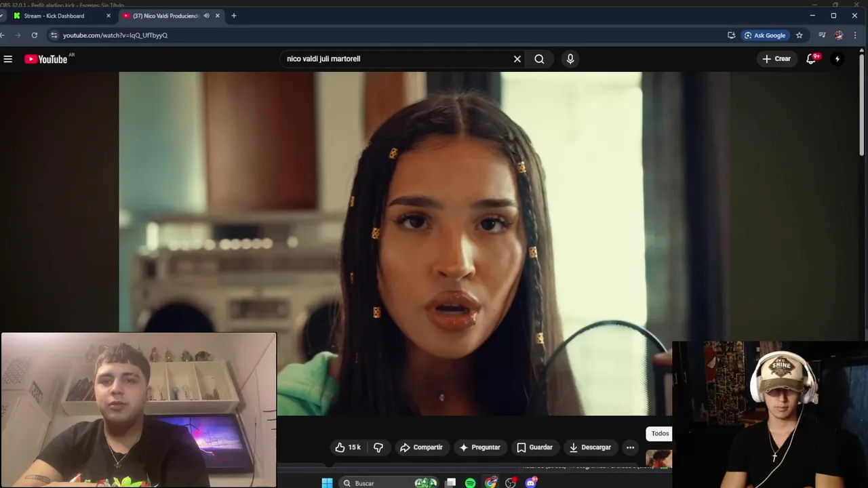Go to the YouTube home logo
The image size is (868, 488).
tap(46, 59)
